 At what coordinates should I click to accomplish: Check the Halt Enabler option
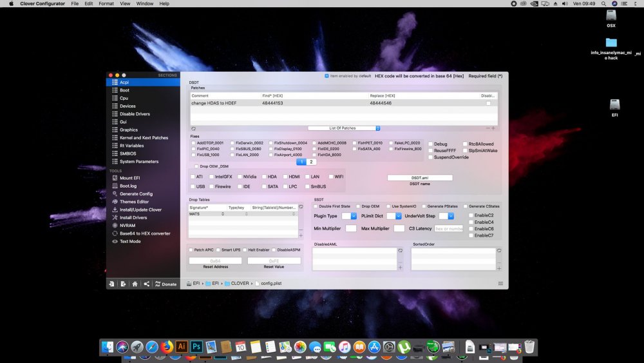point(245,250)
